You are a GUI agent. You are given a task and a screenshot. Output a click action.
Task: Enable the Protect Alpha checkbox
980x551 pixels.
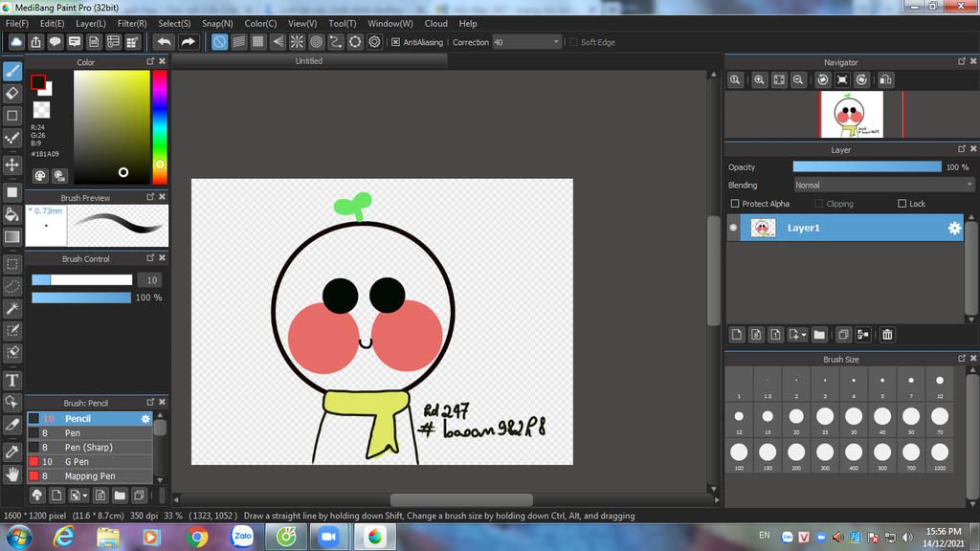click(x=735, y=204)
